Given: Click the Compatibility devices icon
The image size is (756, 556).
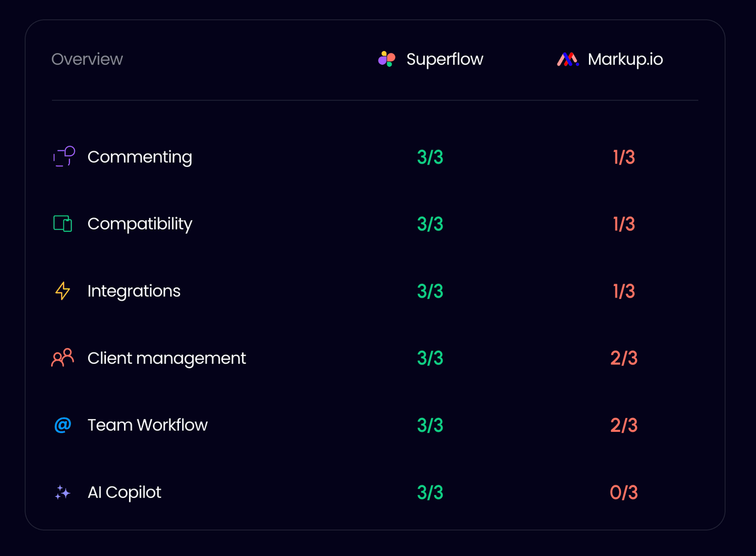Looking at the screenshot, I should [62, 224].
